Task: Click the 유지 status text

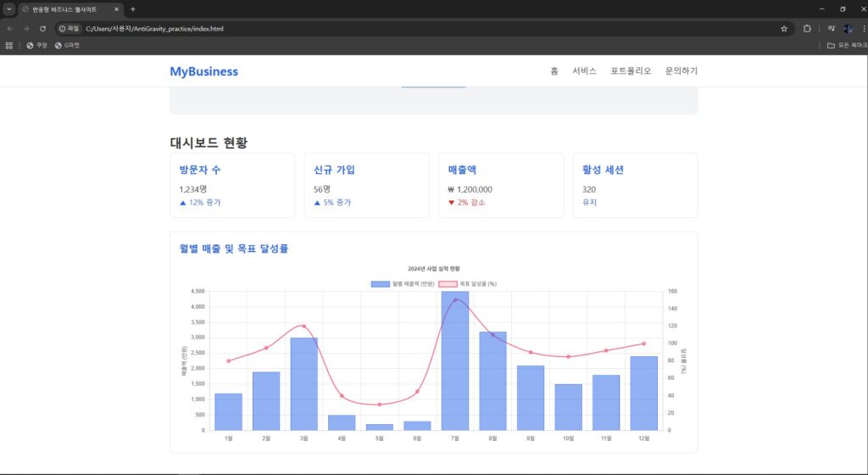Action: (590, 203)
